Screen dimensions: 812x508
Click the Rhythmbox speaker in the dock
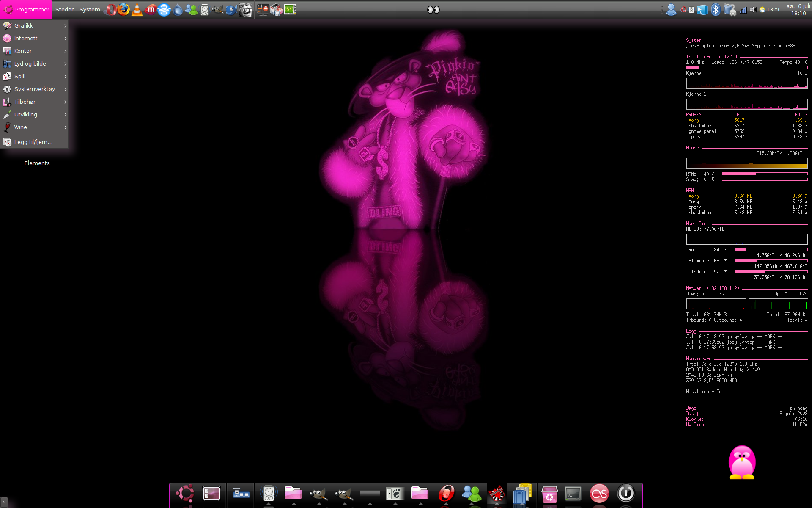[x=269, y=493]
